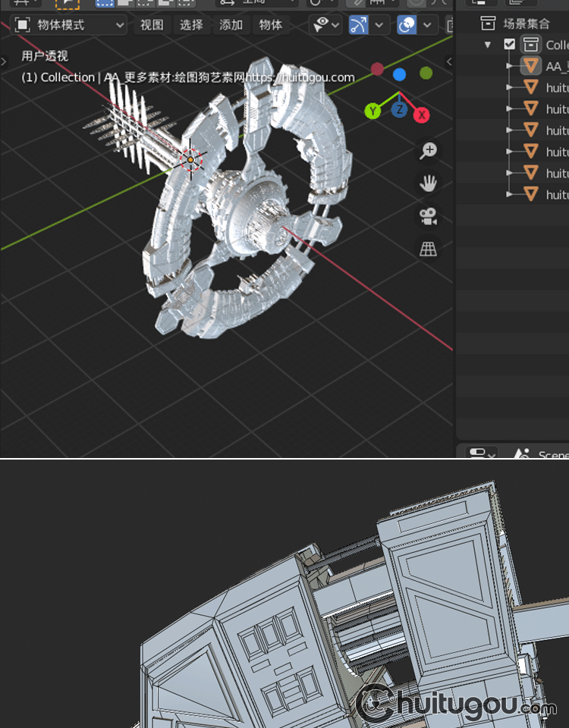Click the red X axis gizmo ball
This screenshot has height=728, width=569.
pos(421,115)
